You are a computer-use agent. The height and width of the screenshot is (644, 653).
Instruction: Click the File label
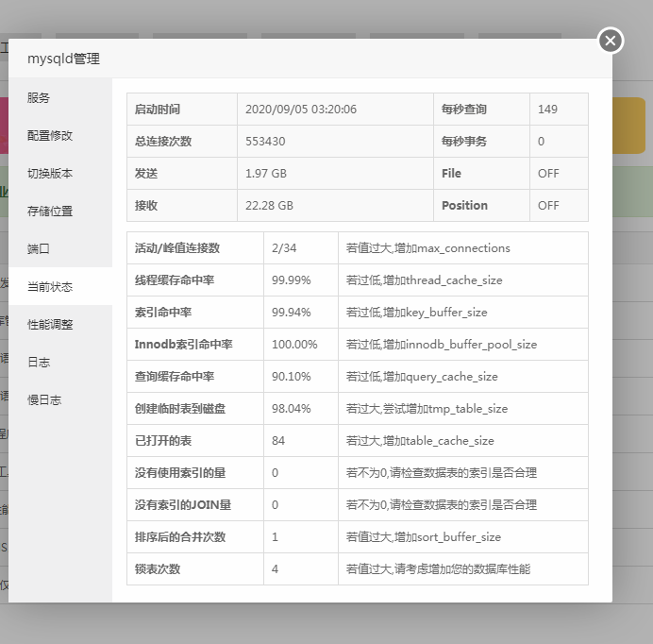tap(451, 174)
